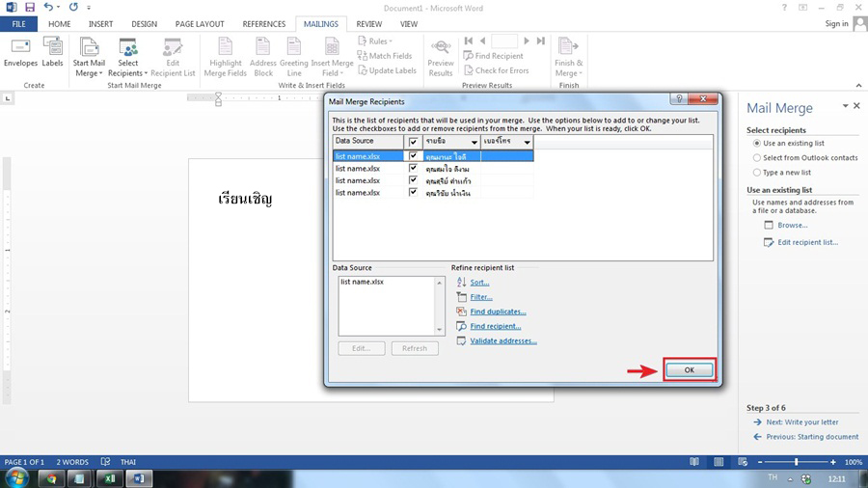Go to previous record arrow
Screen dimensions: 868x488
tap(483, 41)
